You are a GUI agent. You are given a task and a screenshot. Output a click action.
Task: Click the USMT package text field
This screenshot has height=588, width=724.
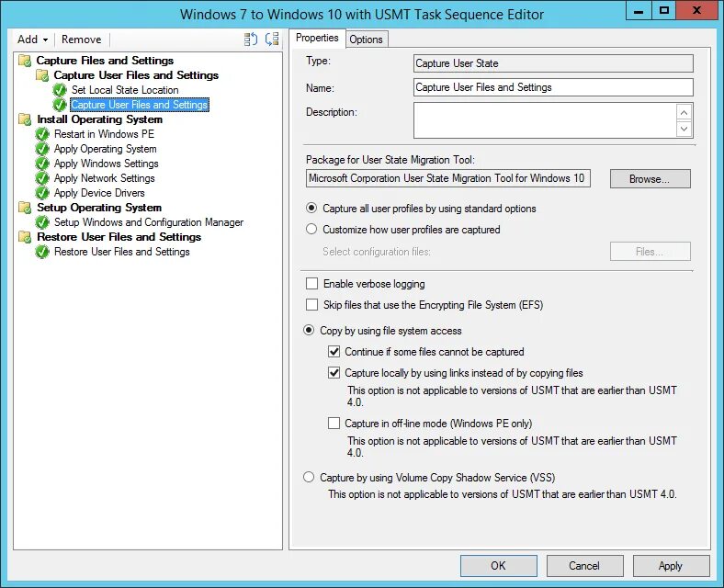(447, 178)
